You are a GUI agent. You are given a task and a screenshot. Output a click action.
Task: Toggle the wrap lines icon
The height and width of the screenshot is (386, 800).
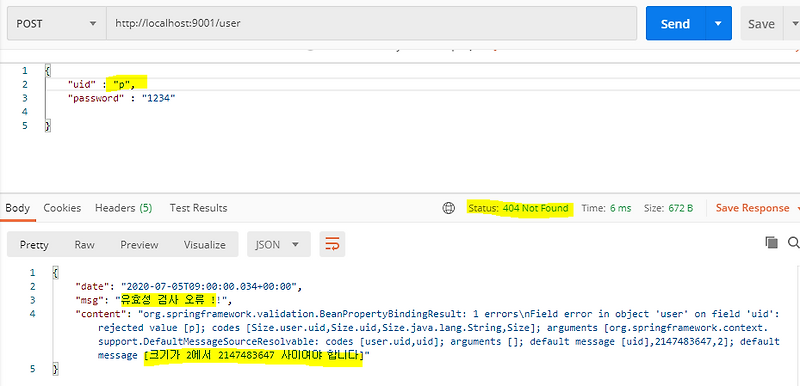point(332,244)
